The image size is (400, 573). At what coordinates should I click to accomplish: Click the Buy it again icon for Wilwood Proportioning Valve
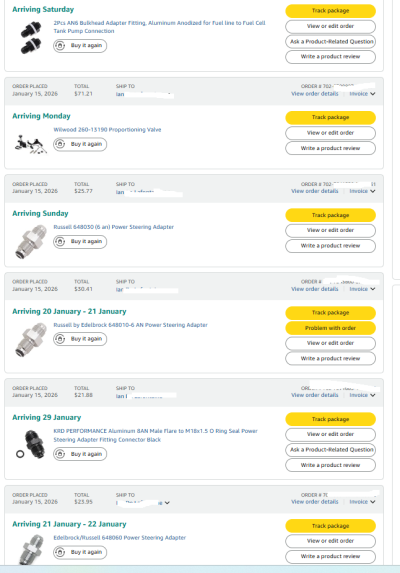tap(60, 144)
